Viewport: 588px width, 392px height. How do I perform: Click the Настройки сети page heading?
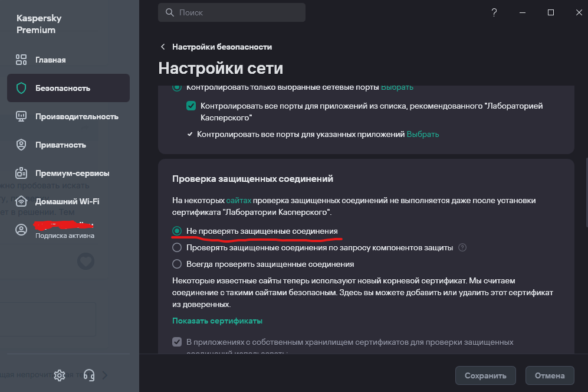pos(221,68)
